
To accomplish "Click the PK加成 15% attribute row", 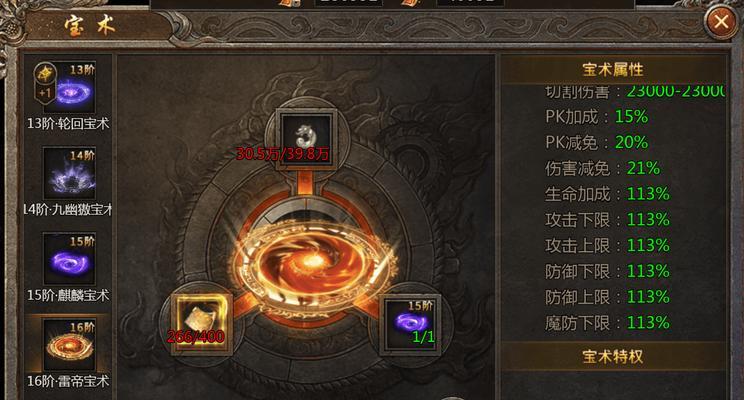I will (x=597, y=116).
